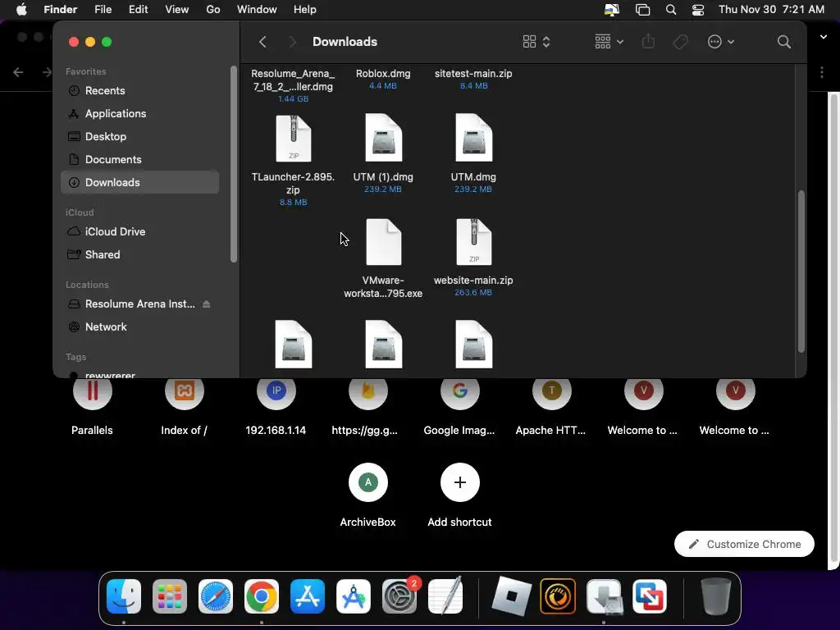This screenshot has width=840, height=630.
Task: Open Chrome from the Dock
Action: coord(262,596)
